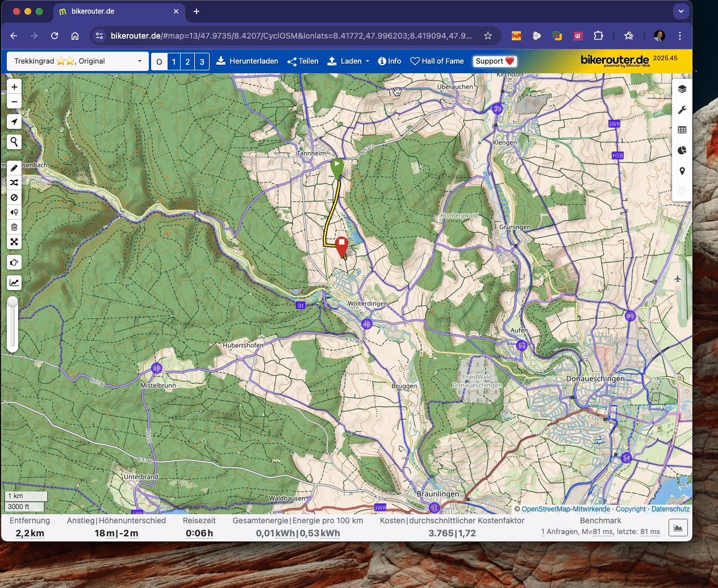
Task: Open the Trekkingrad profile dropdown
Action: pyautogui.click(x=78, y=61)
